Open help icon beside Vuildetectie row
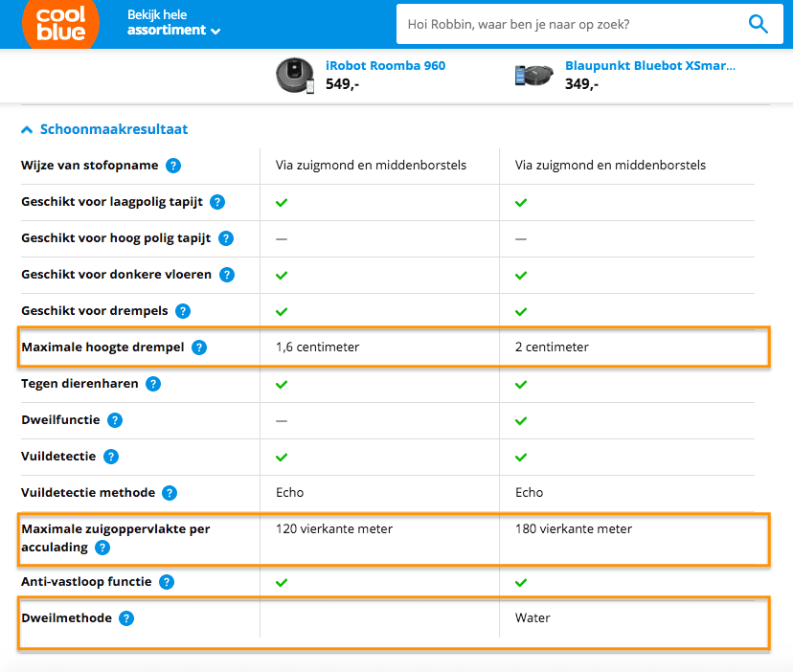793x672 pixels. (x=111, y=457)
